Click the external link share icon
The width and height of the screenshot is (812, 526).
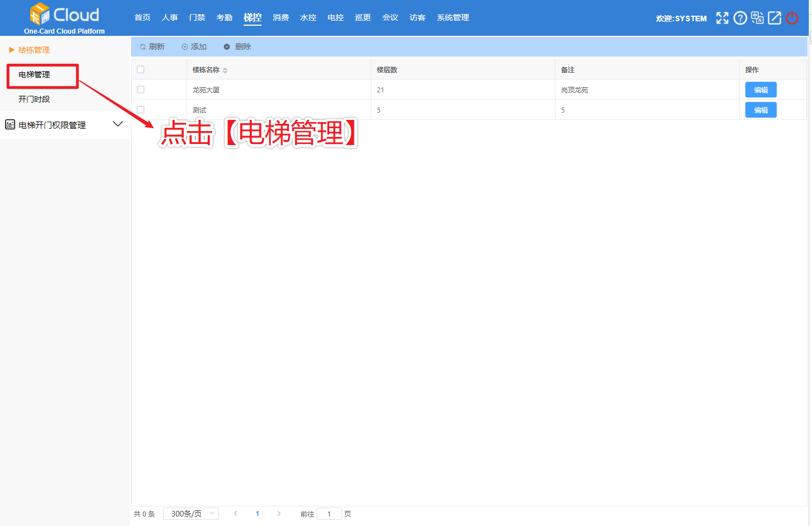pos(774,18)
